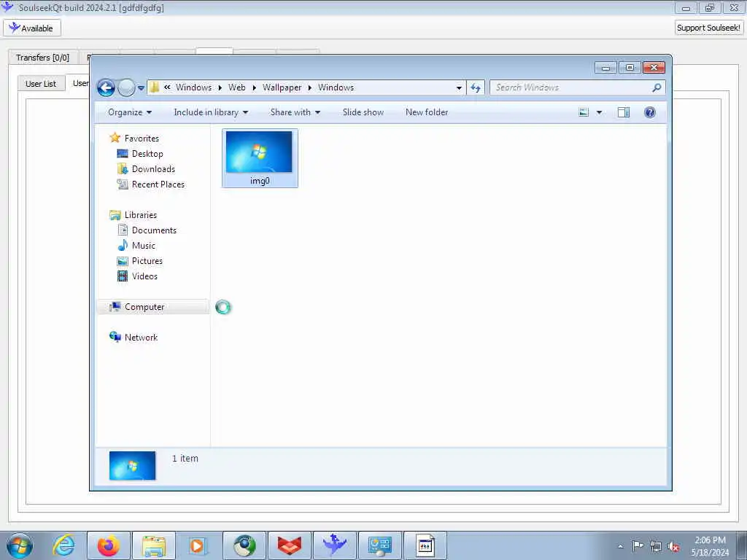Select Computer in the navigation pane

(x=153, y=307)
